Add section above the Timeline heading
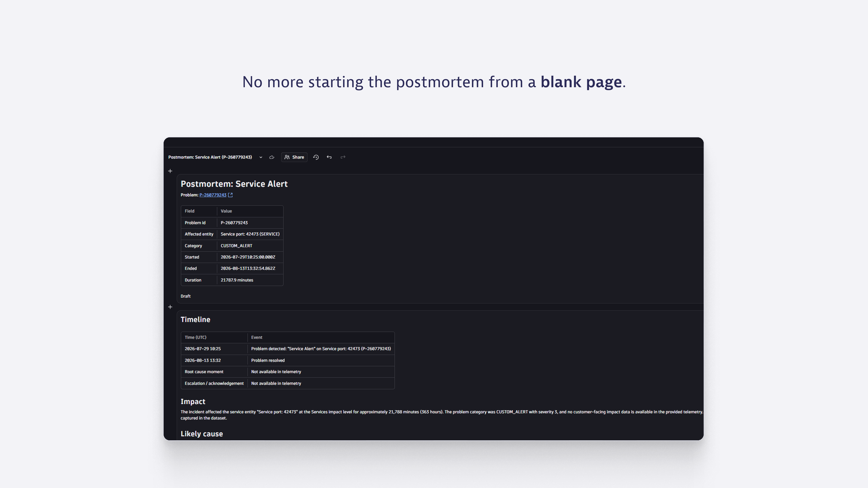Image resolution: width=868 pixels, height=488 pixels. (170, 307)
